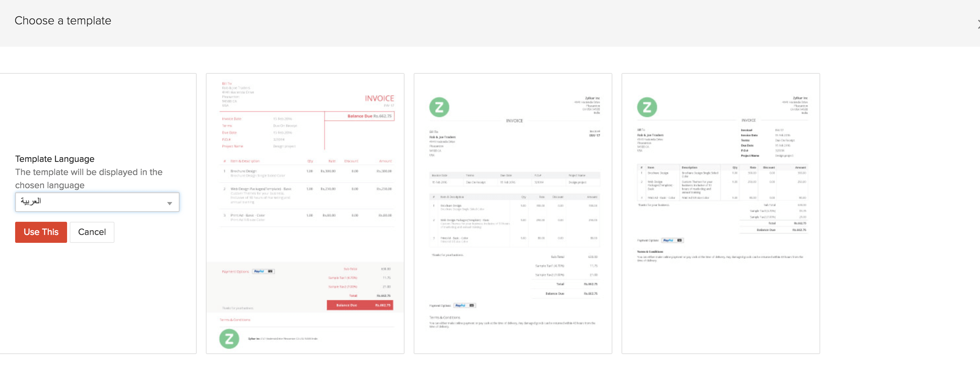Click the Z logo atop the fourth template
The image size is (980, 383).
[x=647, y=107]
